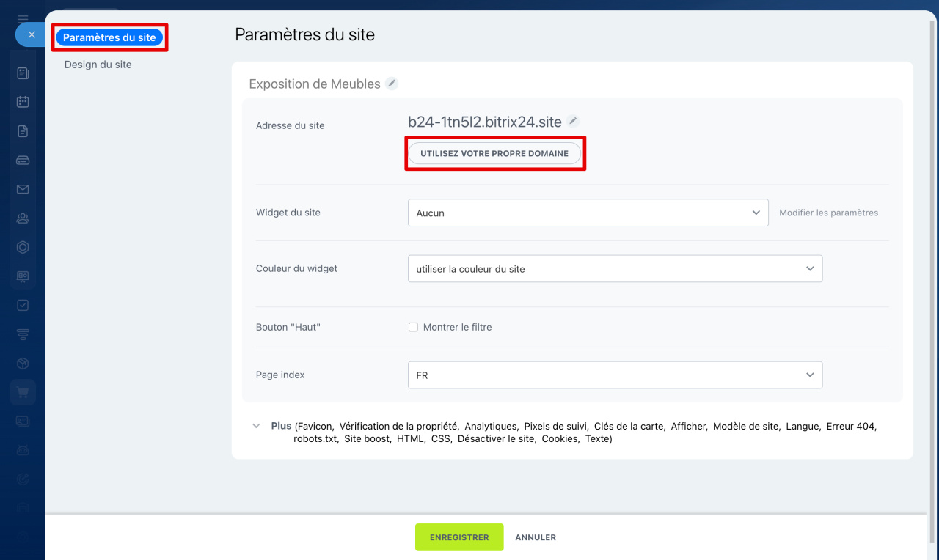The height and width of the screenshot is (560, 939).
Task: Open the calendar icon in left sidebar
Action: [23, 102]
